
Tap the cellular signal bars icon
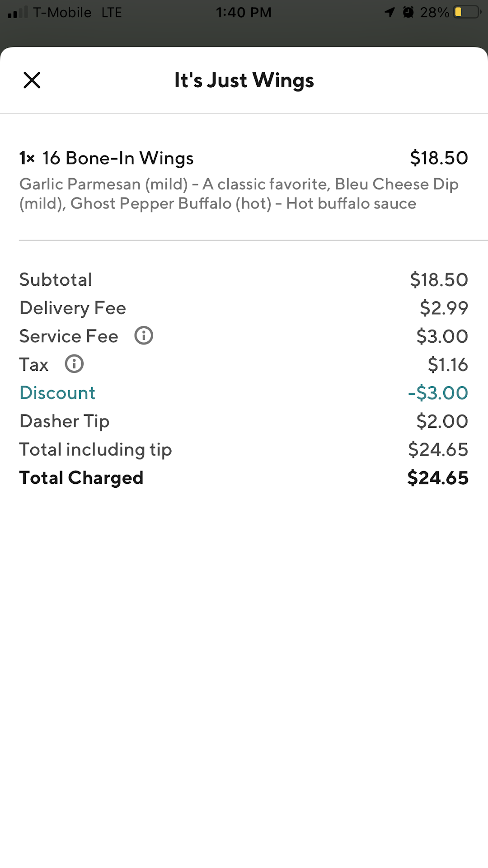(18, 12)
